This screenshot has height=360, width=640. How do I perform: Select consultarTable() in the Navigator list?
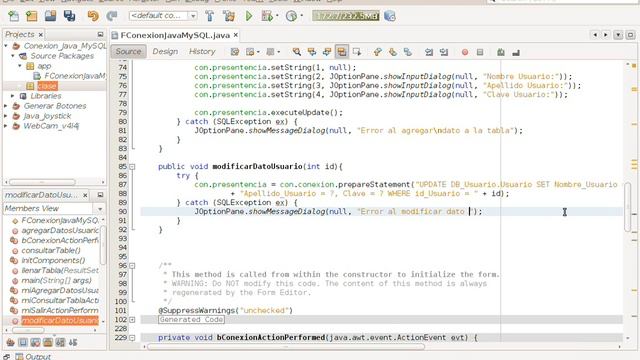[x=51, y=251]
